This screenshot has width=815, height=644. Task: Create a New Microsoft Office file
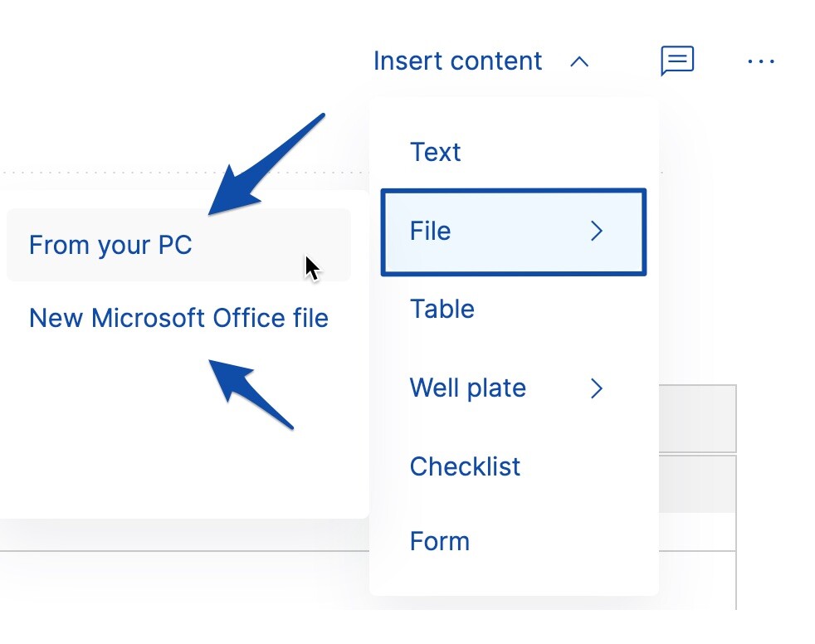(178, 318)
